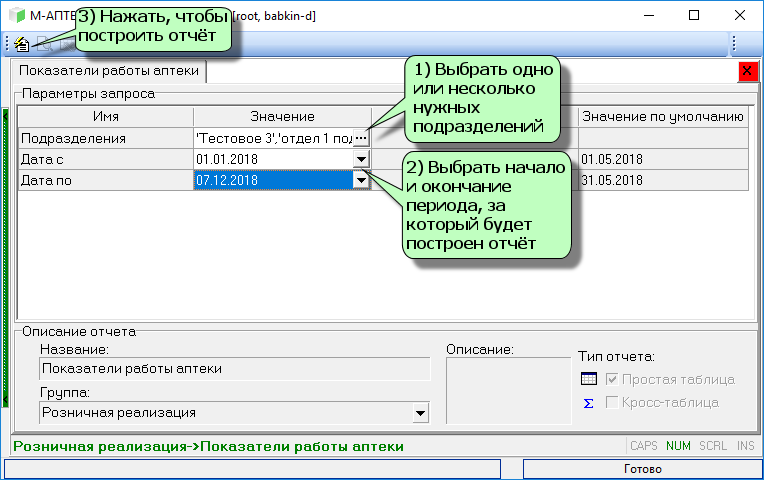Expand the Дата с date picker arrow
This screenshot has height=480, width=764.
click(x=361, y=159)
